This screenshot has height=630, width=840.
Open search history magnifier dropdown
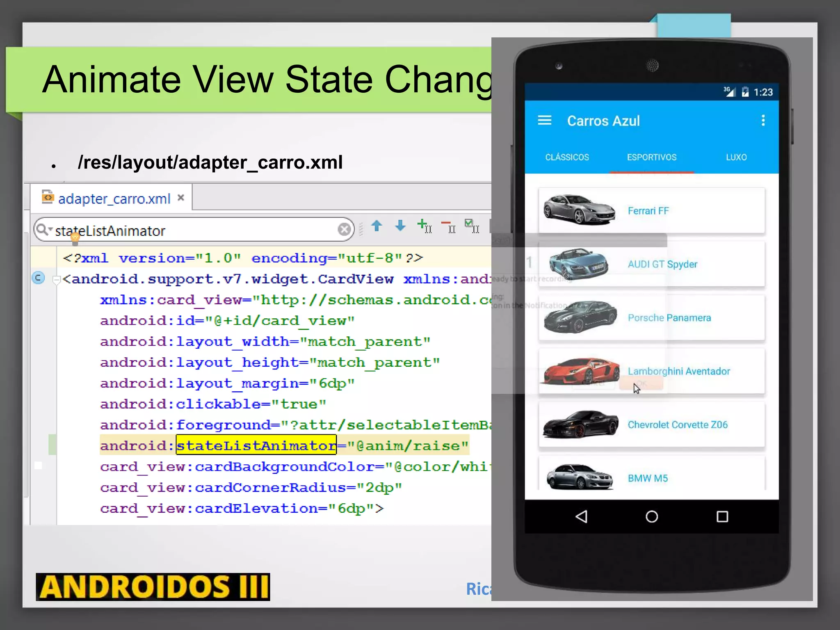click(x=44, y=229)
